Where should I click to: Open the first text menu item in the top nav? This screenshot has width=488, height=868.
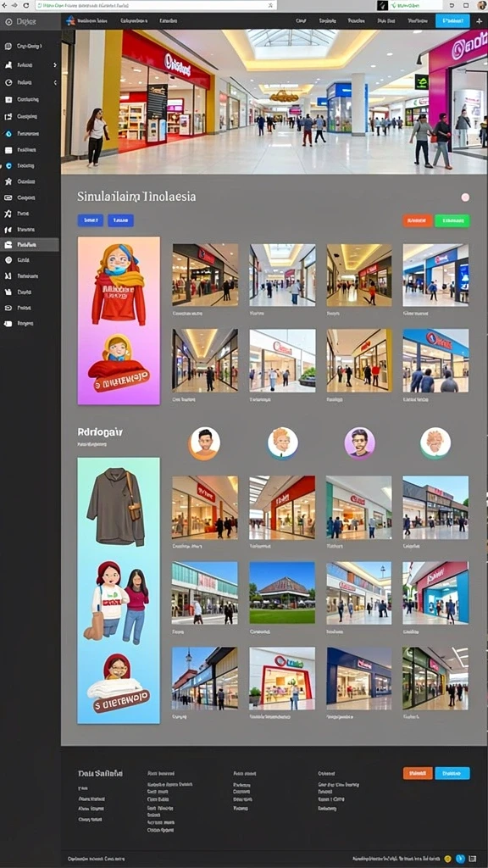[92, 21]
